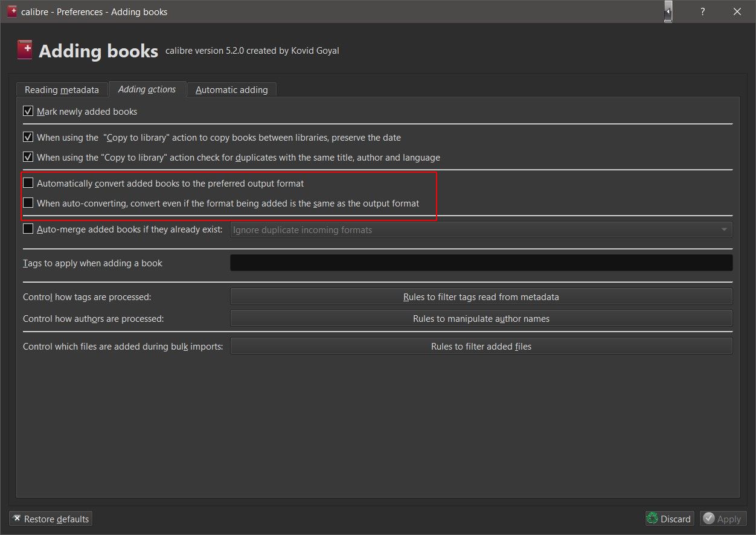Enable Auto-merge added books checkbox

pos(28,229)
